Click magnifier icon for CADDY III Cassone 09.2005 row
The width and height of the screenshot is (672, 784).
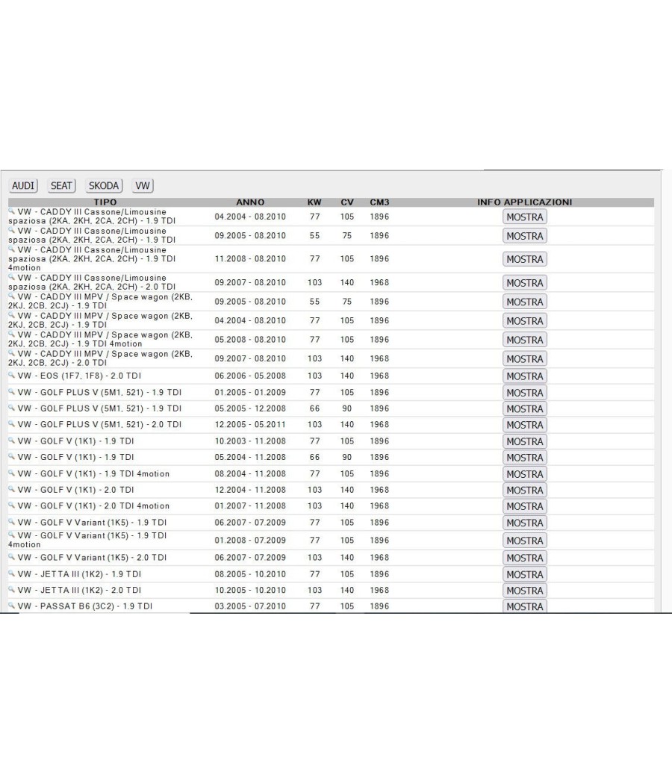11,229
